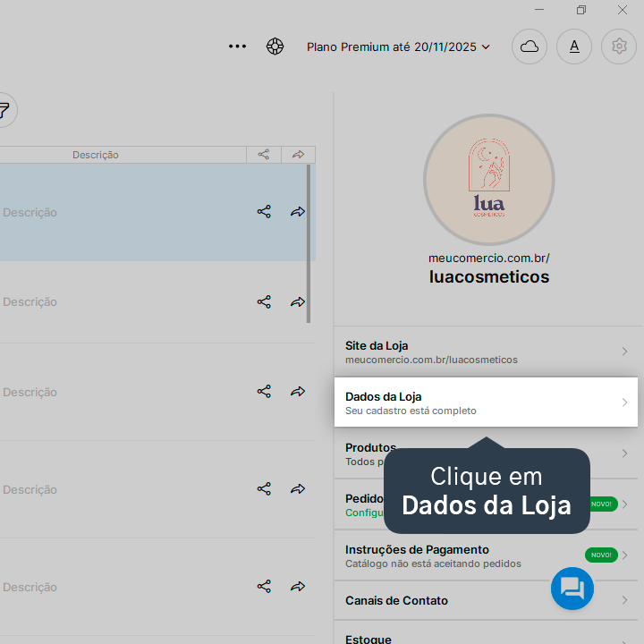Click the share icon in the highlighted first row

pos(264,211)
